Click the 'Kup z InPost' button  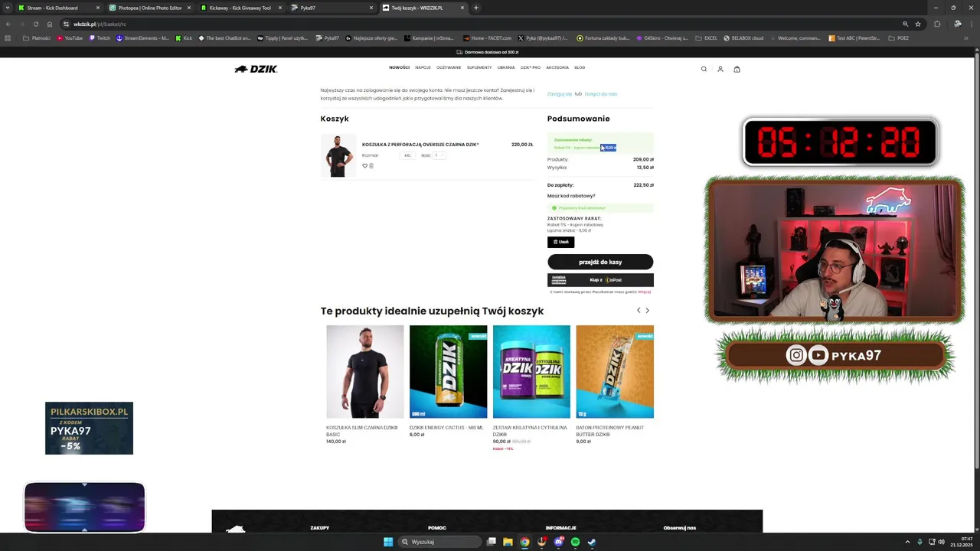pos(600,280)
